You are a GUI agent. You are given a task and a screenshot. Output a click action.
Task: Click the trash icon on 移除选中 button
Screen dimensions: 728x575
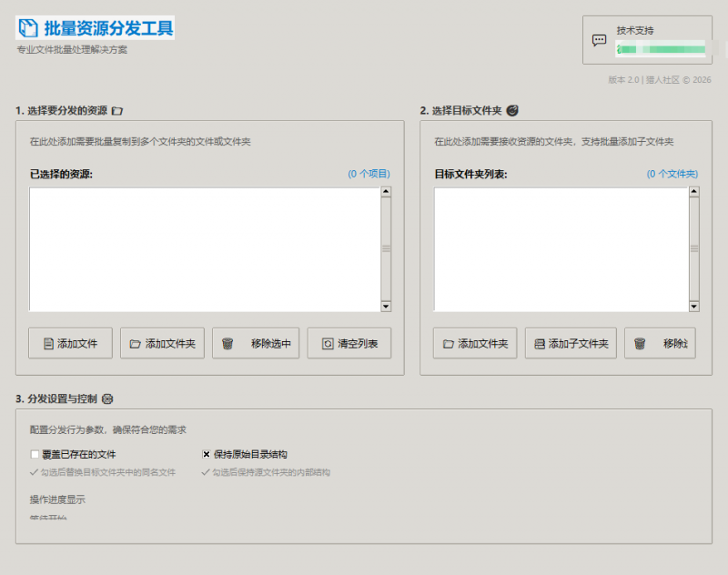[x=227, y=343]
